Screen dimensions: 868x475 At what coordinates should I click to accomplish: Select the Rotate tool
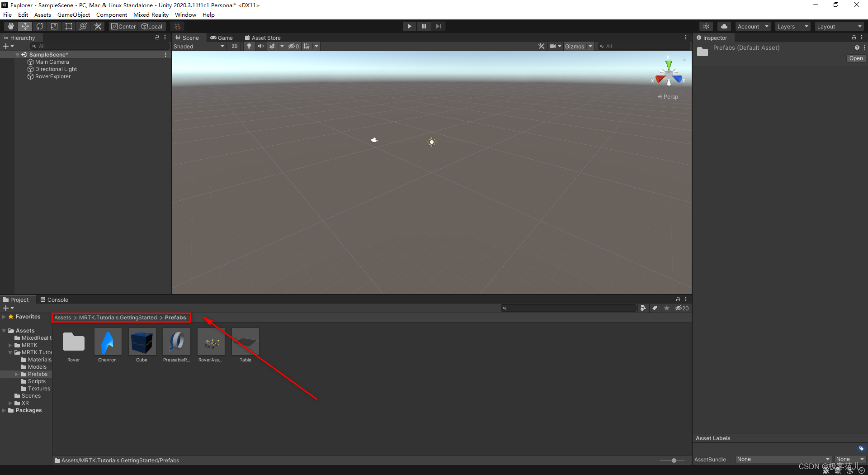(40, 26)
